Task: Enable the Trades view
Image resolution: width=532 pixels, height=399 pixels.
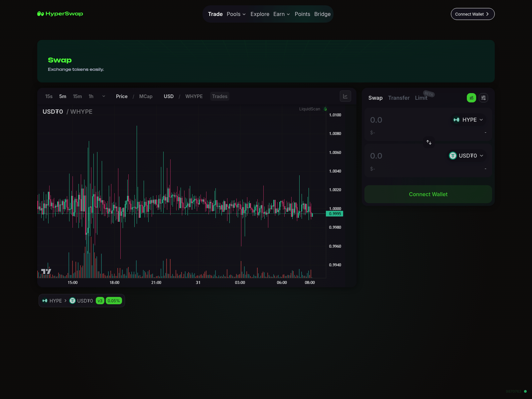Action: pos(219,96)
